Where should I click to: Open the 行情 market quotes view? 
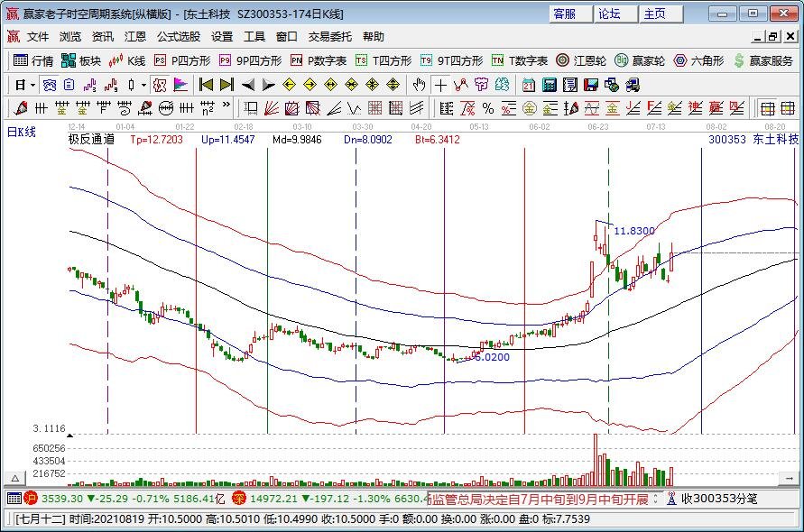tap(33, 61)
